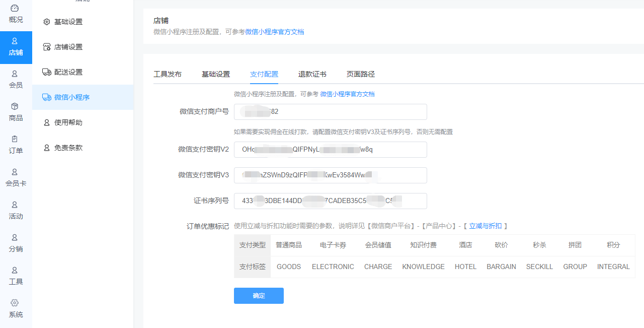Select the 店铺 shop icon in sidebar
Image resolution: width=644 pixels, height=328 pixels.
(x=15, y=41)
